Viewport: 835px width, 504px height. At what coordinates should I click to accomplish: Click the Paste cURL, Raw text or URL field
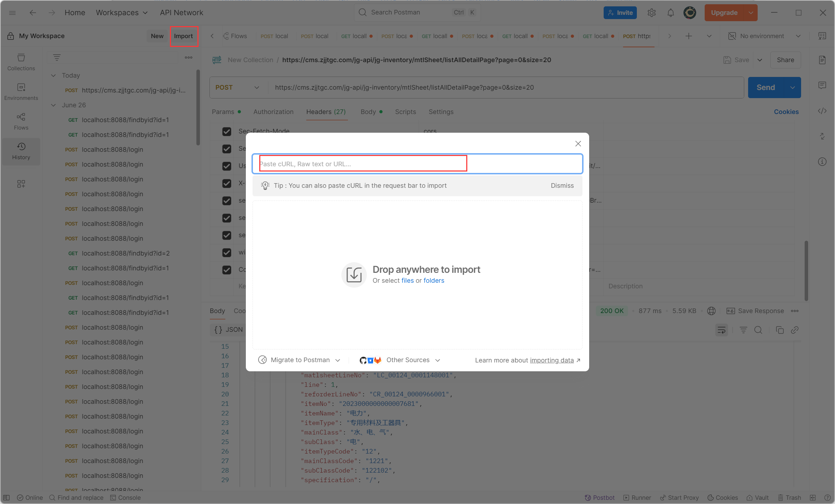pyautogui.click(x=417, y=164)
